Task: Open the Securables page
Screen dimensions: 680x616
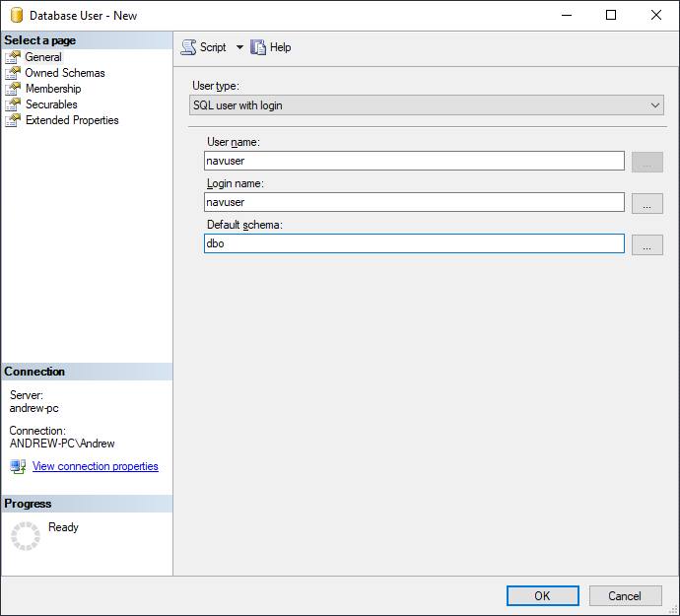Action: click(51, 104)
